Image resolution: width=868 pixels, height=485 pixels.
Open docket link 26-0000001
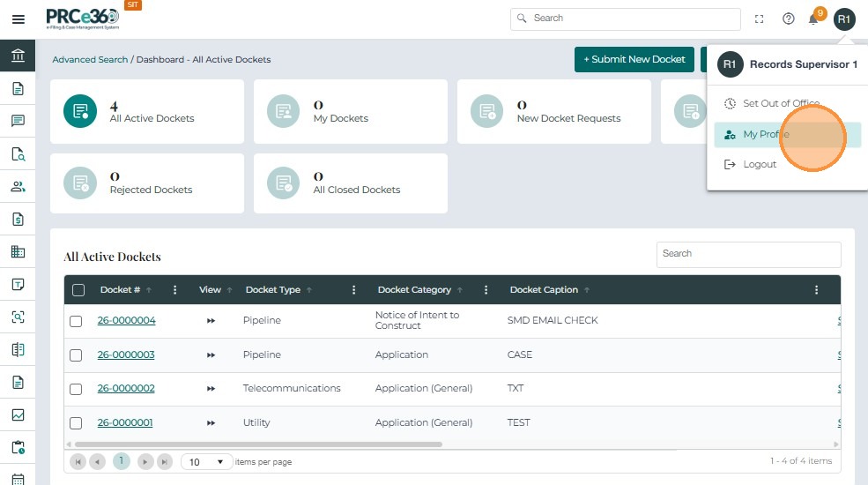(x=125, y=423)
